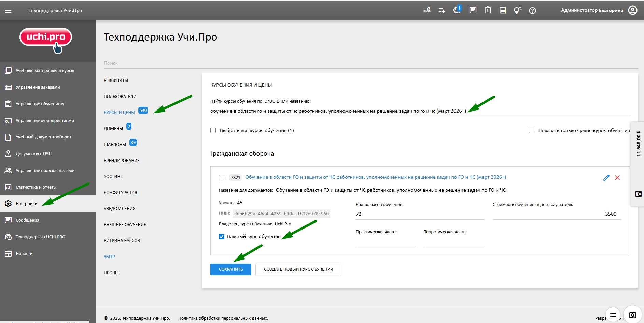Open the SMTP settings section
644x323 pixels.
click(109, 257)
